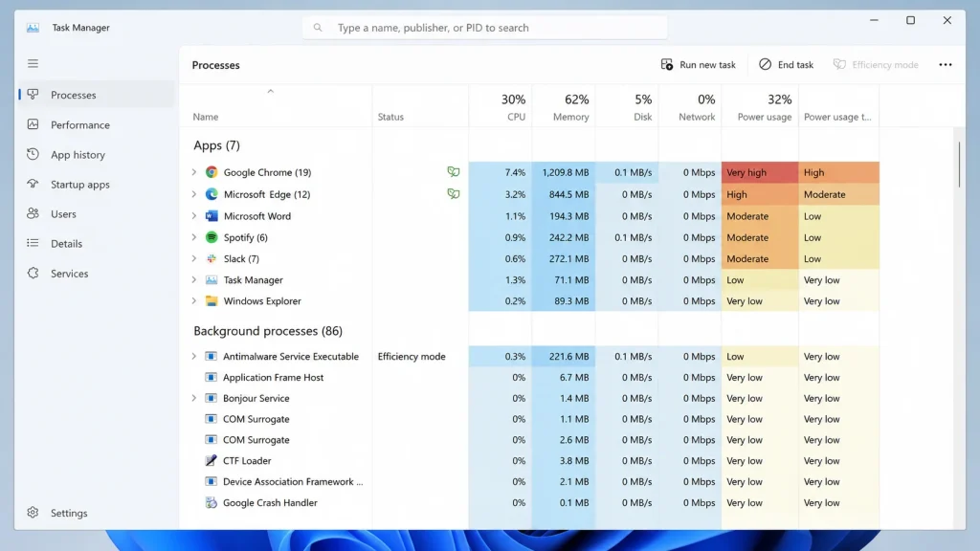Click the Device Association Framework icon
This screenshot has width=980, height=551.
pyautogui.click(x=211, y=481)
